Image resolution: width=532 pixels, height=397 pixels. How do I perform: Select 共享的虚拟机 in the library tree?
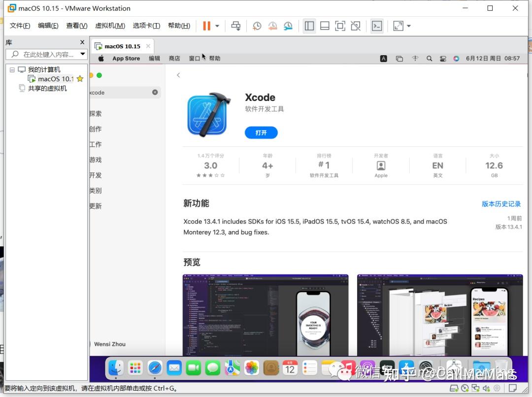tap(47, 88)
